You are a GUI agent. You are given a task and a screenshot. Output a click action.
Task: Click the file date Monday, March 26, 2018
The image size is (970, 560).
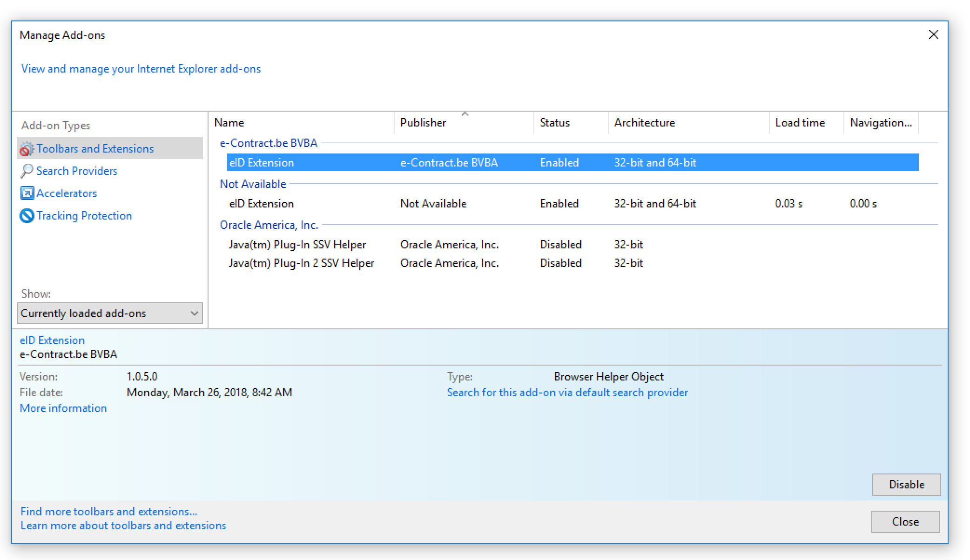[209, 392]
